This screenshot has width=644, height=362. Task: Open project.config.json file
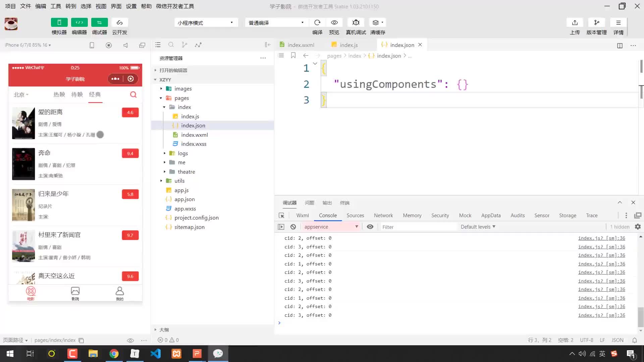[x=197, y=218]
